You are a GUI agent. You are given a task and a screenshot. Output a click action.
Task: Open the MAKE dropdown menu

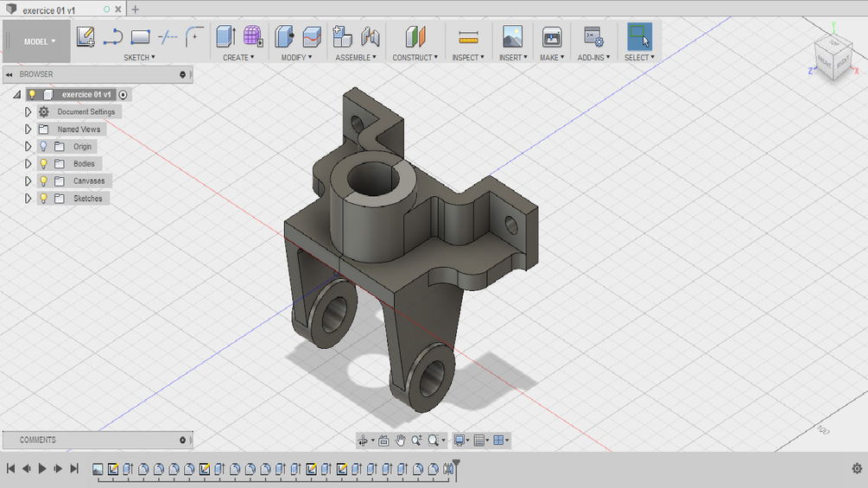click(552, 58)
